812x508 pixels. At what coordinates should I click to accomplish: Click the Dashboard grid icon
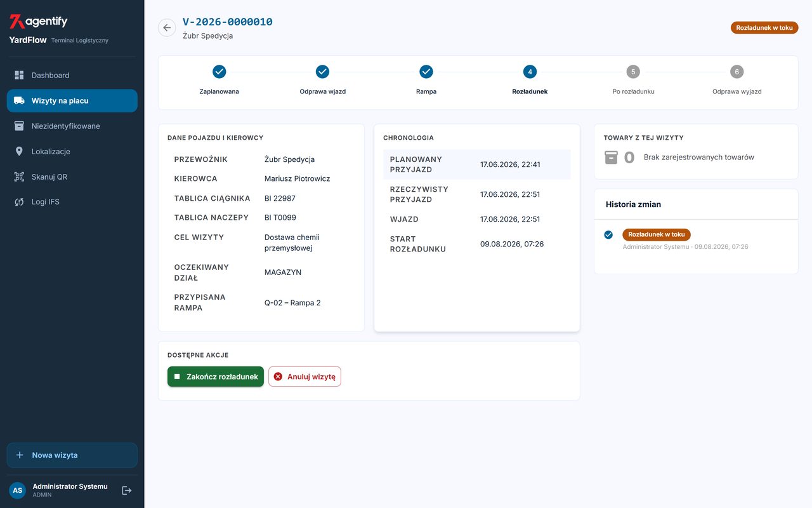(x=19, y=75)
